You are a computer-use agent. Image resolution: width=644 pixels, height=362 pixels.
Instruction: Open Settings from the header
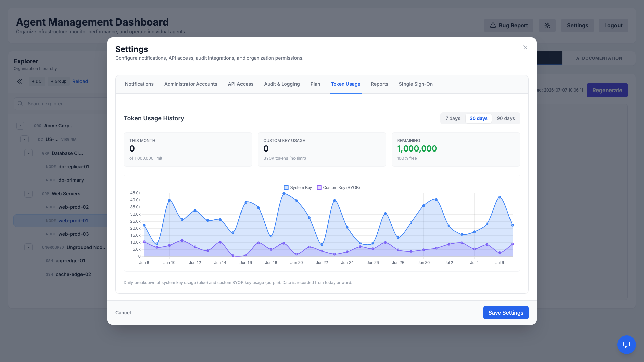578,25
